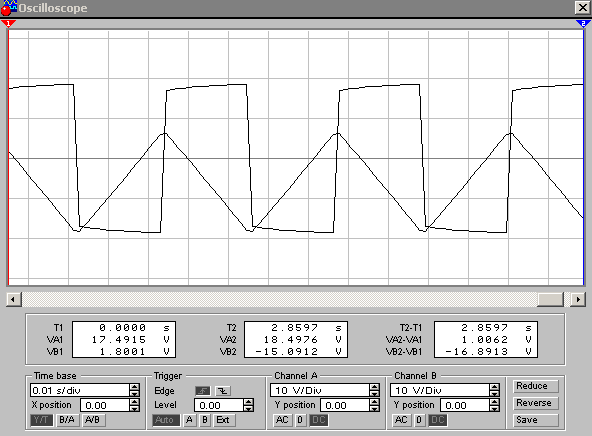Click Channel A Y position field

click(x=345, y=405)
